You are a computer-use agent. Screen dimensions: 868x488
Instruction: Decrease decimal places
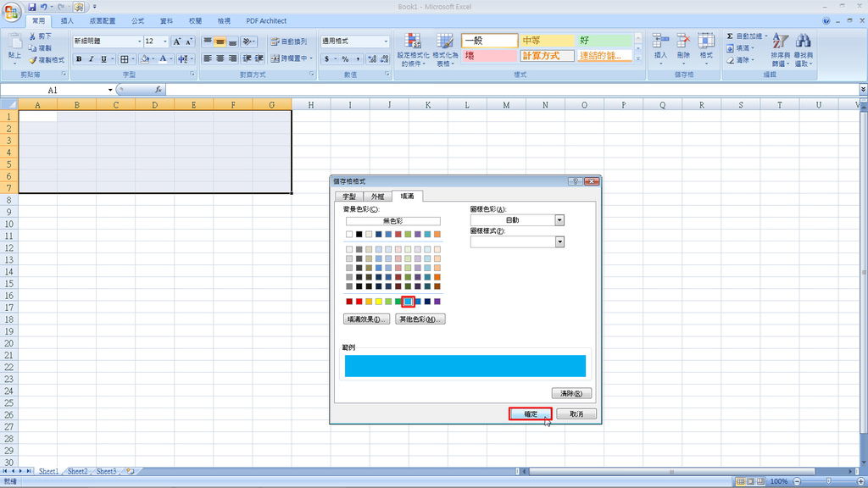[x=383, y=59]
